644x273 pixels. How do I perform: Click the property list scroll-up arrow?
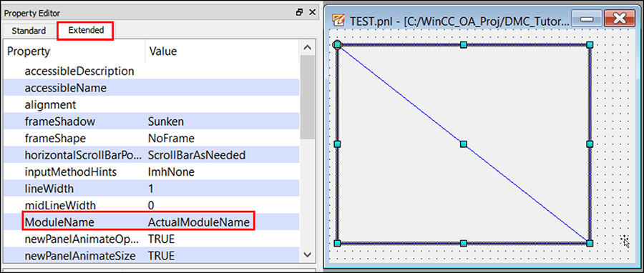[x=307, y=48]
